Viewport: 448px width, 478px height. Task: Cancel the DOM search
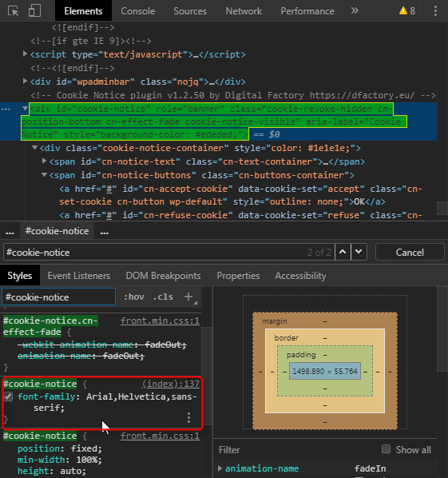410,252
